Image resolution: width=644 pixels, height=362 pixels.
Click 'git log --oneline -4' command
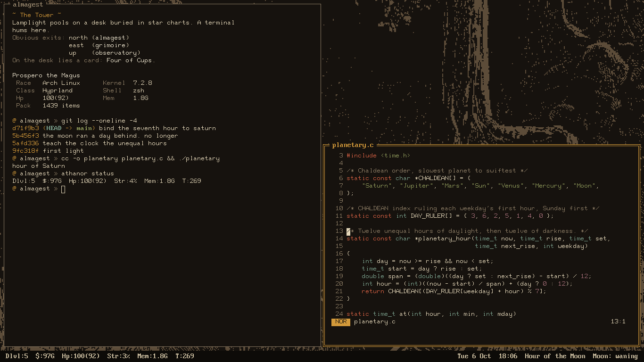[99, 121]
